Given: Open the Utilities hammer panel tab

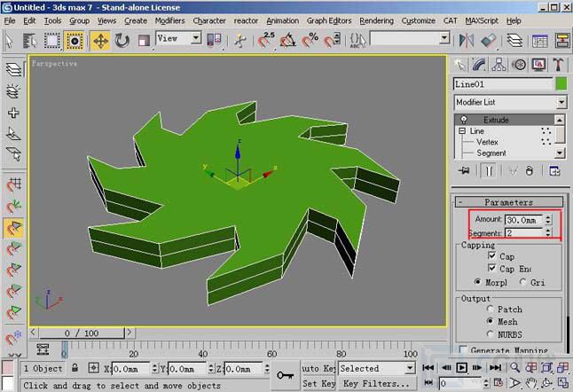Looking at the screenshot, I should pyautogui.click(x=558, y=65).
